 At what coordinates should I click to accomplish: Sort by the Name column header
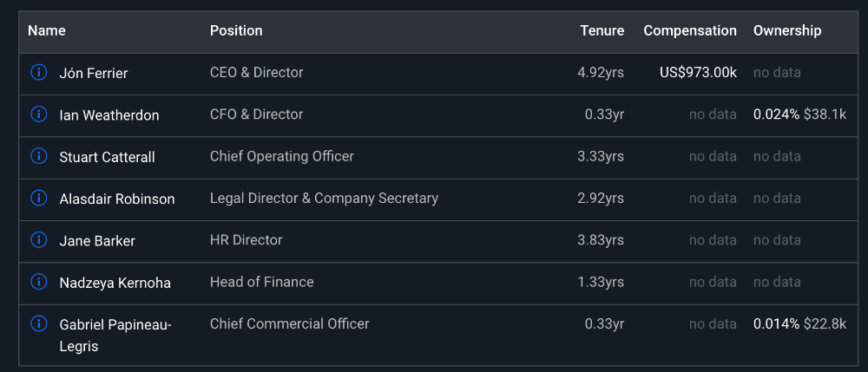pos(47,30)
